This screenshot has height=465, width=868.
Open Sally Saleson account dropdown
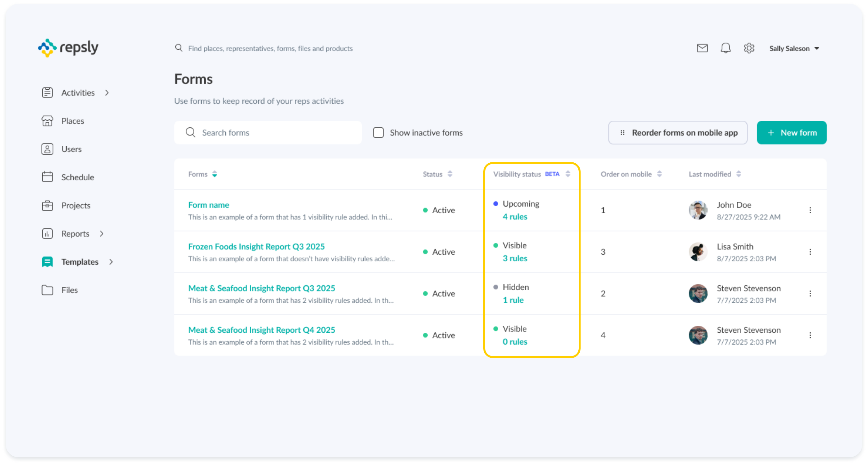(x=794, y=49)
